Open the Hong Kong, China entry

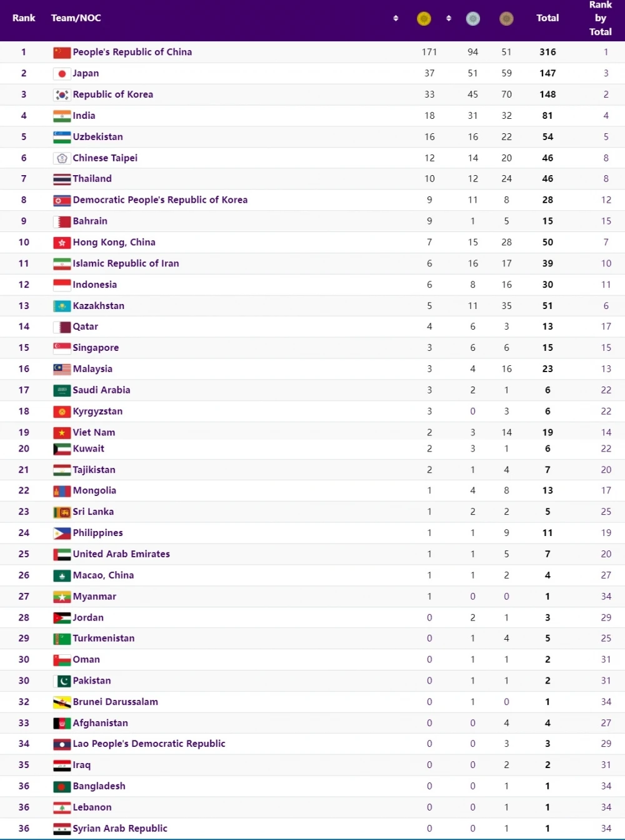coord(114,243)
